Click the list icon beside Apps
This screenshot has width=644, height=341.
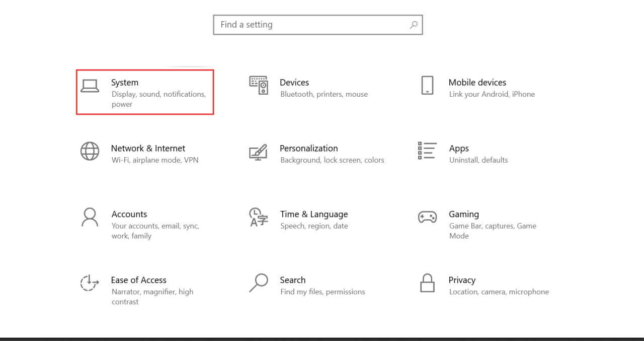427,151
